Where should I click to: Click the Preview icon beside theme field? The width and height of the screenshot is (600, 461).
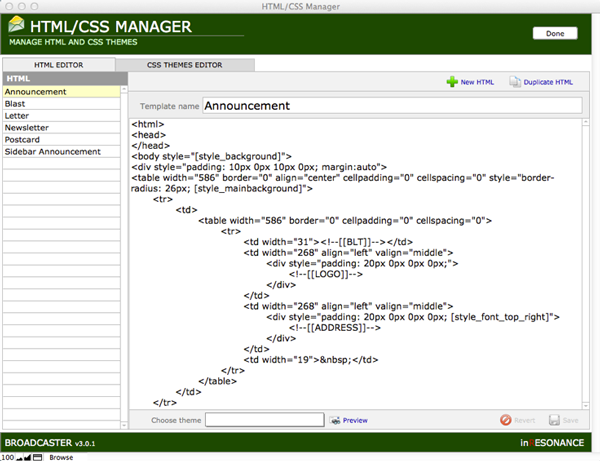(335, 420)
